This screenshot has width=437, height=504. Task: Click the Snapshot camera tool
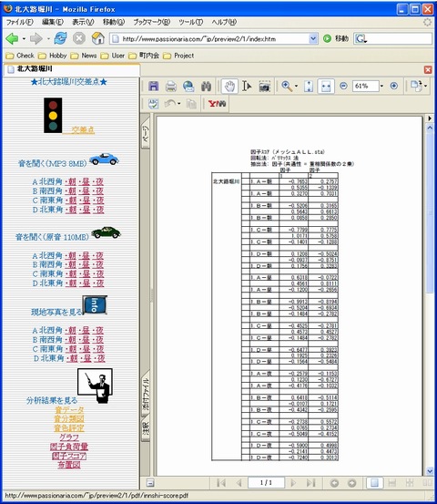click(264, 87)
